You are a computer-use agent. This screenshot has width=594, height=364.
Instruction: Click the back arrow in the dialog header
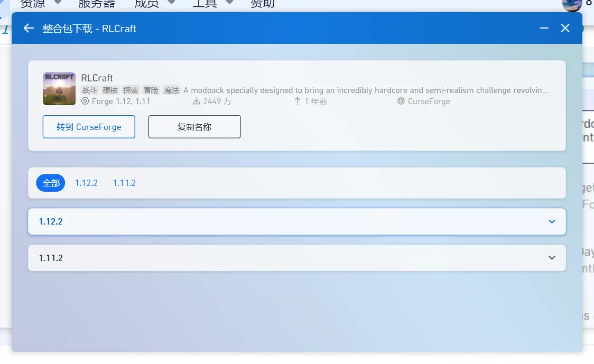[28, 28]
